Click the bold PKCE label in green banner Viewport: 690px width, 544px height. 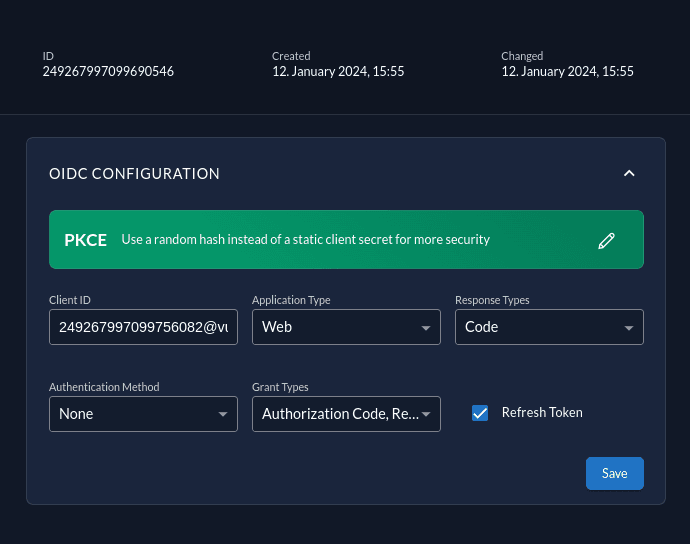pyautogui.click(x=85, y=240)
